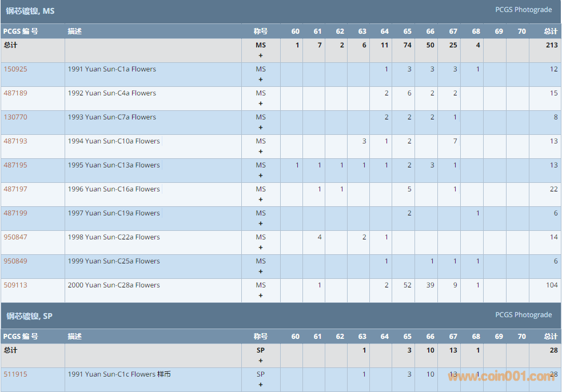The width and height of the screenshot is (562, 392).
Task: Expand the plus in 1995 Yuan Sun-C13a row
Action: click(x=261, y=176)
